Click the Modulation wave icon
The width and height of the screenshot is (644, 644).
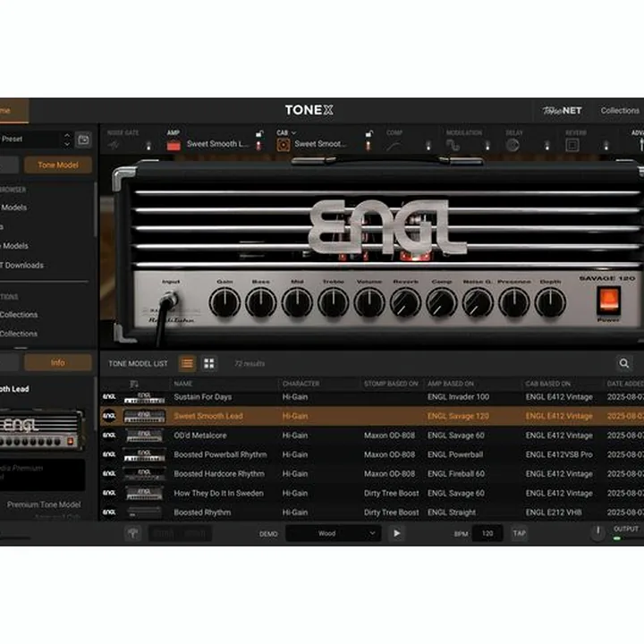click(453, 146)
